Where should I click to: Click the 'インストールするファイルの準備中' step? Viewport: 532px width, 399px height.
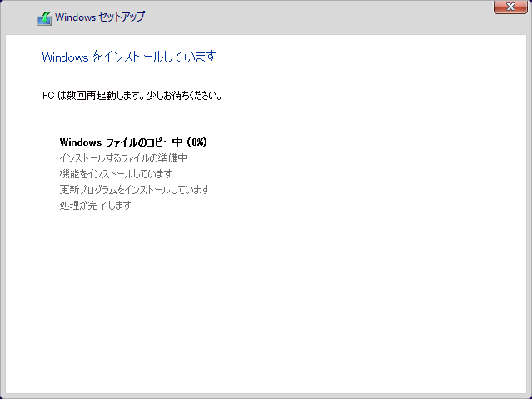click(124, 158)
